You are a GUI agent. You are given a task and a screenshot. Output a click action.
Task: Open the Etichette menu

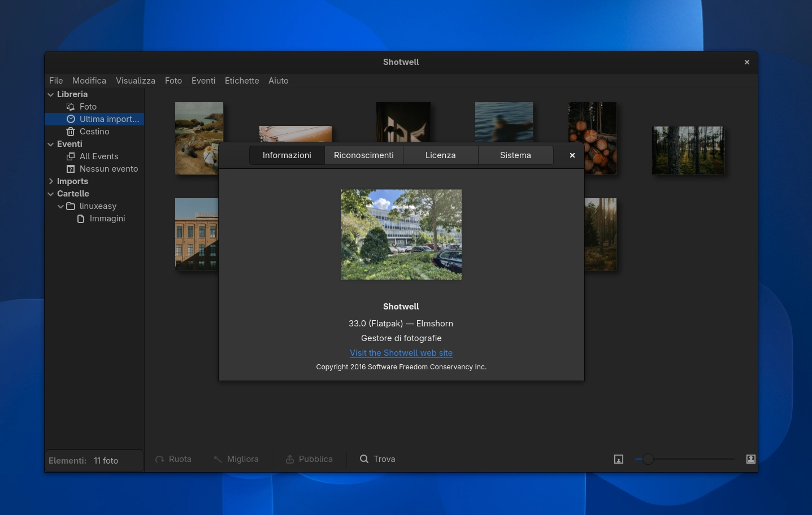click(x=242, y=81)
